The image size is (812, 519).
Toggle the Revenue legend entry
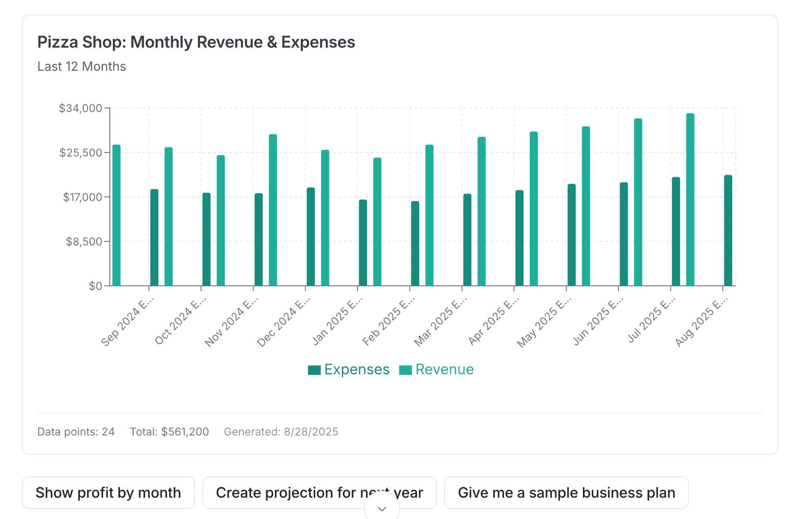(x=436, y=369)
